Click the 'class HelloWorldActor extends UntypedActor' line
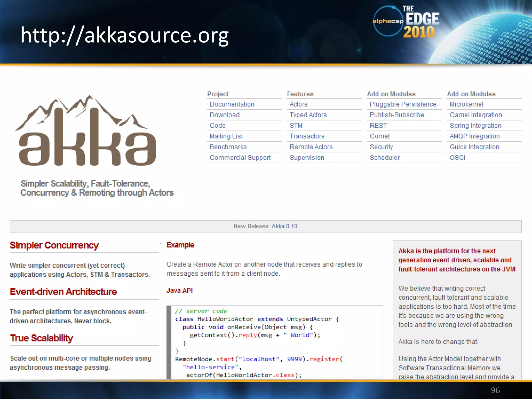Image resolution: width=532 pixels, height=399 pixels. click(257, 319)
